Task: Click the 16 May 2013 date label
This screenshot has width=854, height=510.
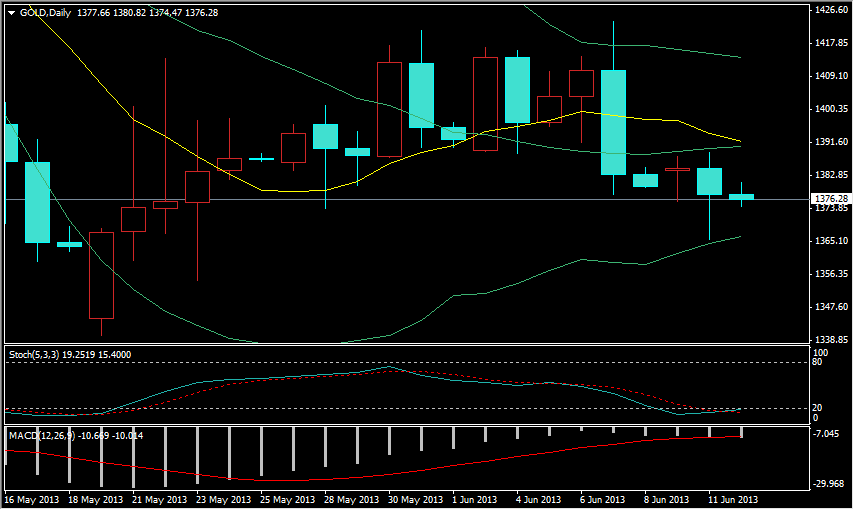Action: 32,500
